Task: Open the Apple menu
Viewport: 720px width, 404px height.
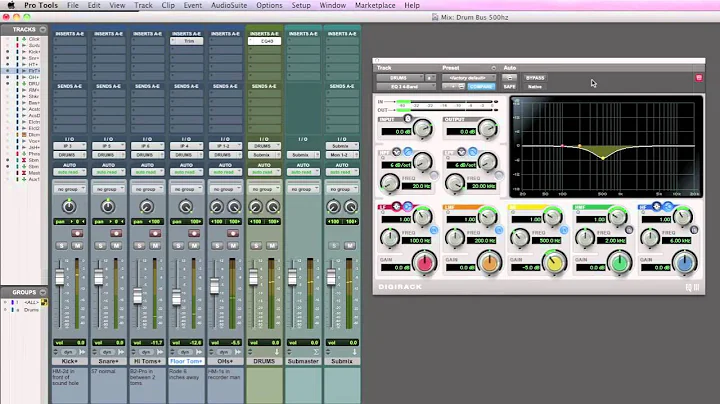Action: click(x=11, y=5)
